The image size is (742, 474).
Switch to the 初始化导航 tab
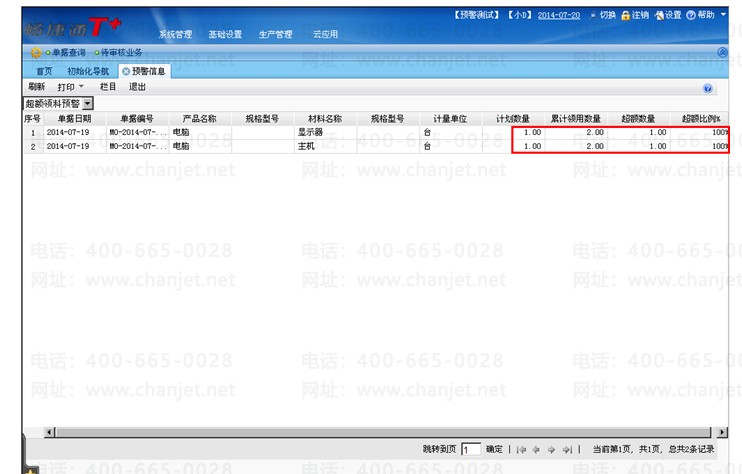click(x=88, y=71)
